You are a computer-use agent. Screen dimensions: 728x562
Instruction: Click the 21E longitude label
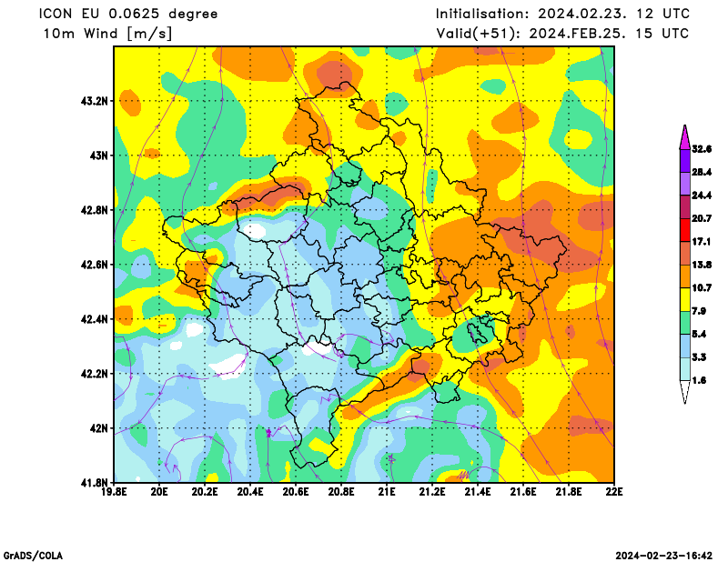tap(387, 491)
